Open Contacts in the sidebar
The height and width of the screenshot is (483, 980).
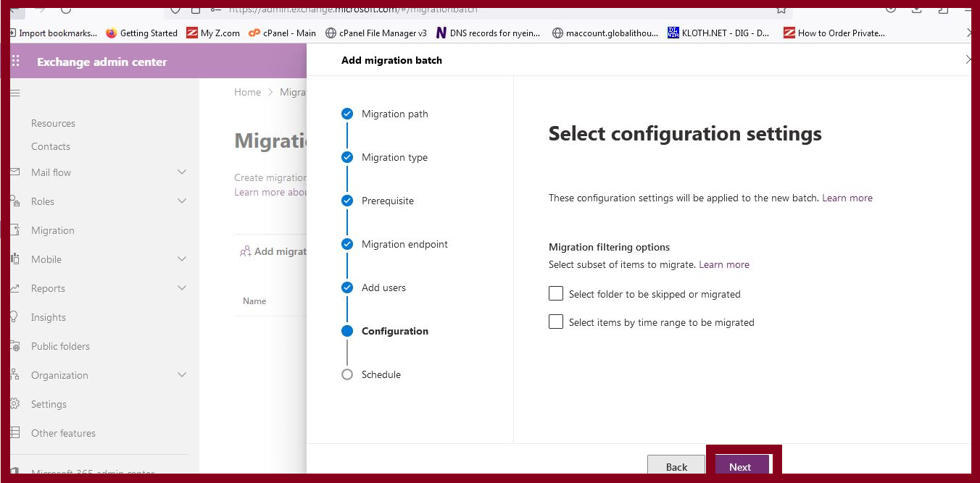(51, 146)
